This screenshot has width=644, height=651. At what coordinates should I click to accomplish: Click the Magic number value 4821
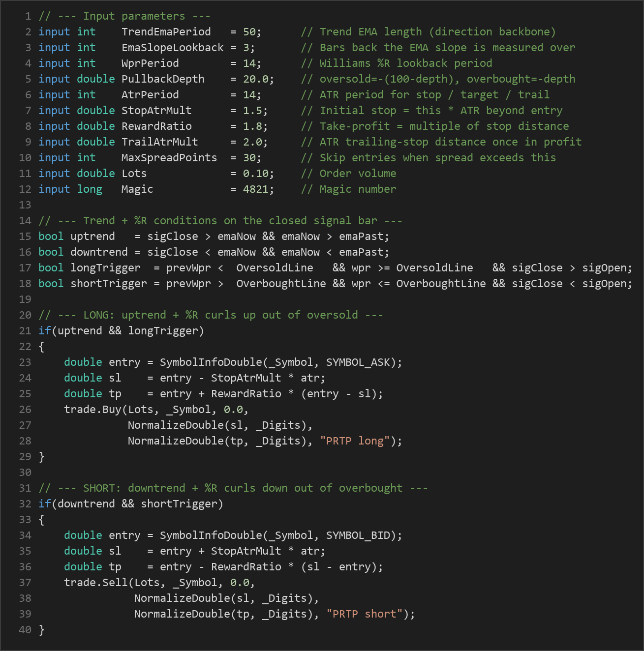[x=255, y=189]
